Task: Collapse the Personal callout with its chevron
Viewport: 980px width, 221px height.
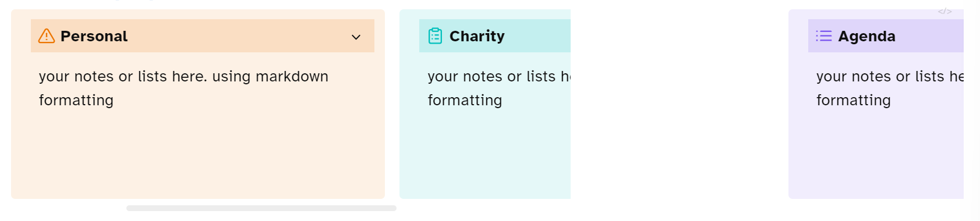Action: 356,37
